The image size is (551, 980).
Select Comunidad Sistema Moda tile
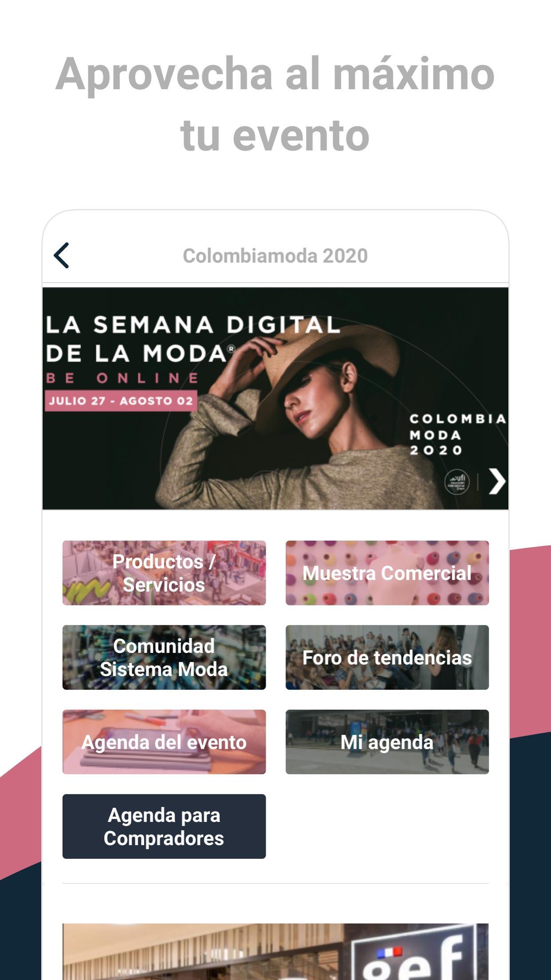[164, 657]
